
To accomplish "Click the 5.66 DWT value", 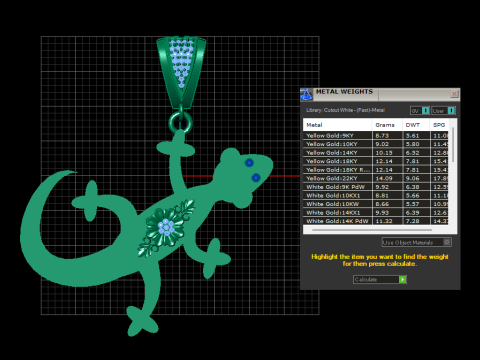I will (x=412, y=195).
